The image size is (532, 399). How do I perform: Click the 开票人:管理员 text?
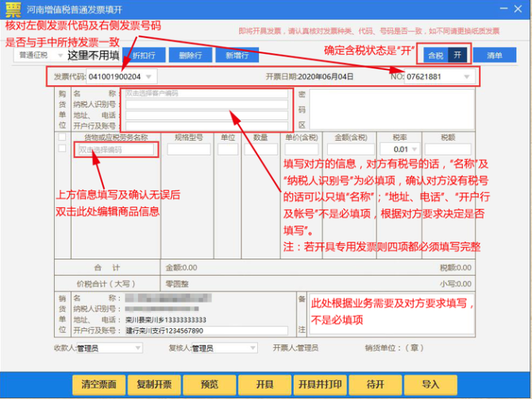click(x=295, y=347)
